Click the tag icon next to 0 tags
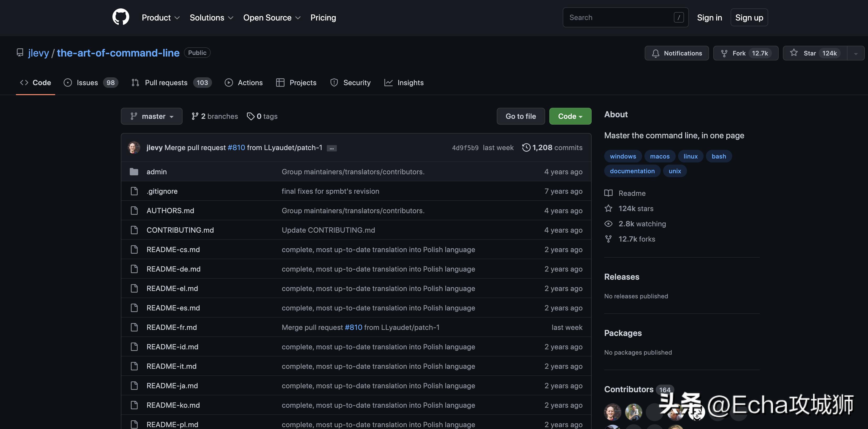 point(250,116)
